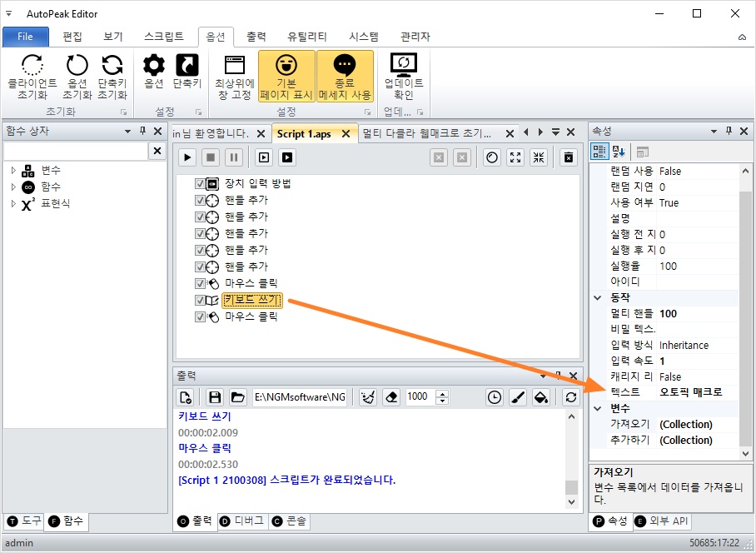Uncheck the 키보드 쓰기 checkbox

pyautogui.click(x=200, y=301)
